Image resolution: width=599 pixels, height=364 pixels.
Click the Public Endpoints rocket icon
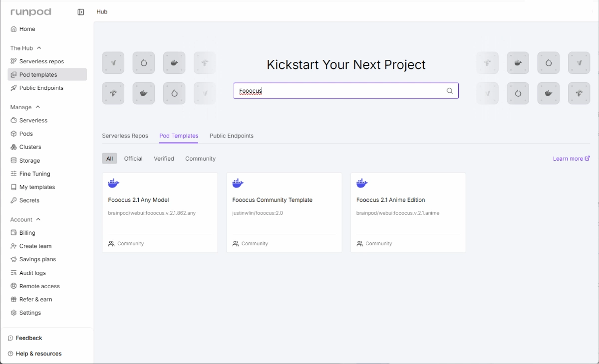pos(14,88)
